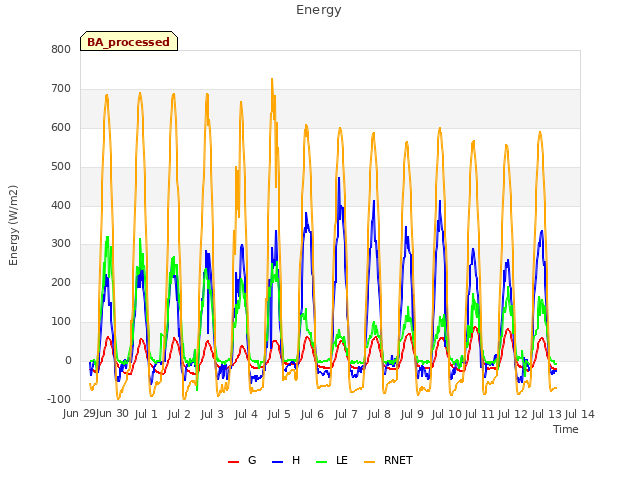Click the 800 y-axis tick label
The height and width of the screenshot is (480, 640).
pyautogui.click(x=61, y=49)
